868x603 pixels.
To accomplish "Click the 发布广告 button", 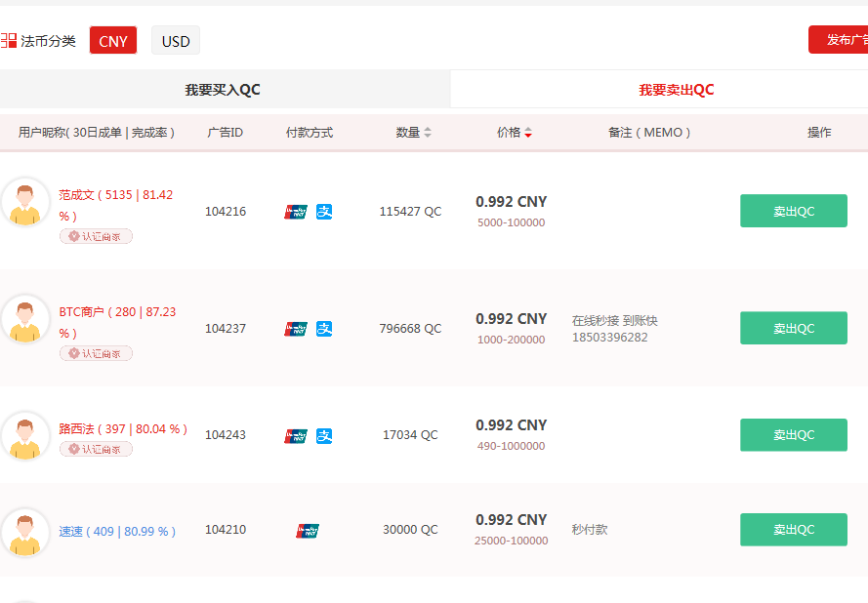I will tap(840, 40).
